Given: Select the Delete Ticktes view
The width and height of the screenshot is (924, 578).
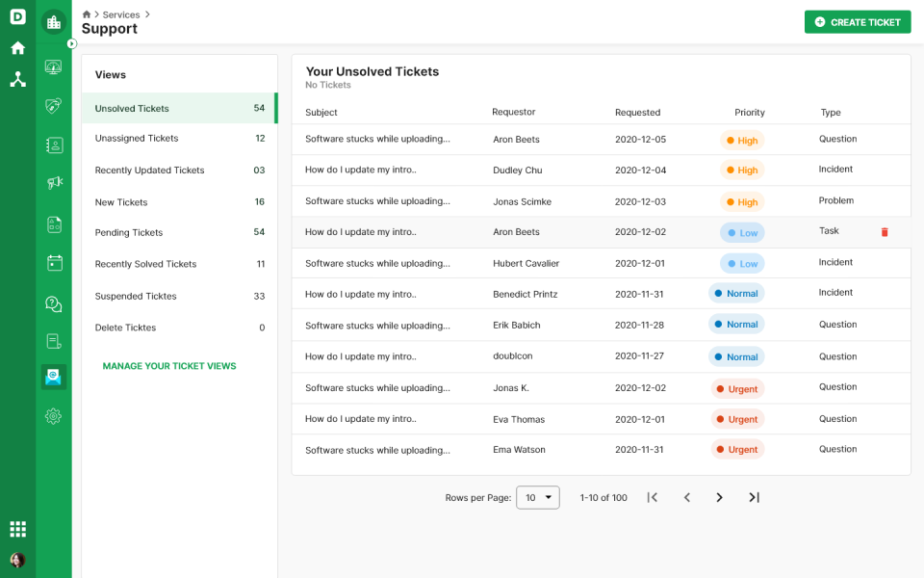Looking at the screenshot, I should pos(179,328).
